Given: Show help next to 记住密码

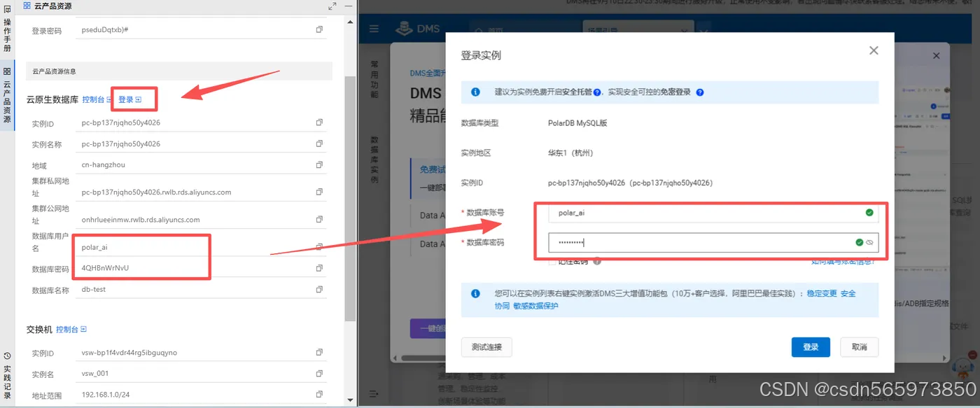Looking at the screenshot, I should (597, 261).
